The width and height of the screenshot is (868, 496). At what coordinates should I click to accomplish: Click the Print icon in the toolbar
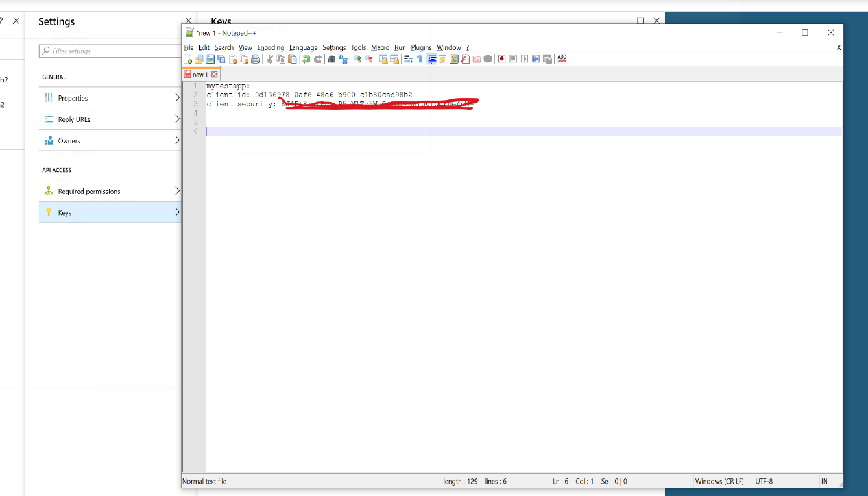pyautogui.click(x=256, y=59)
